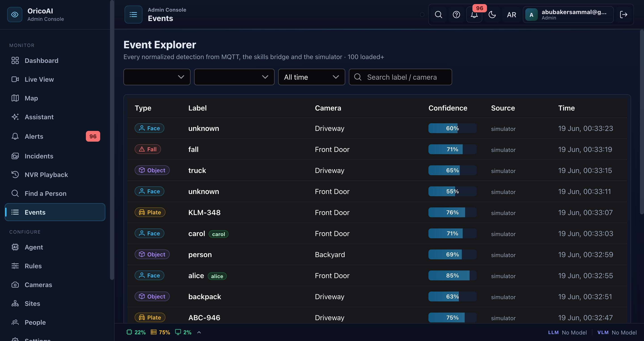This screenshot has height=341, width=644.
Task: Click the Type column header
Action: point(143,108)
